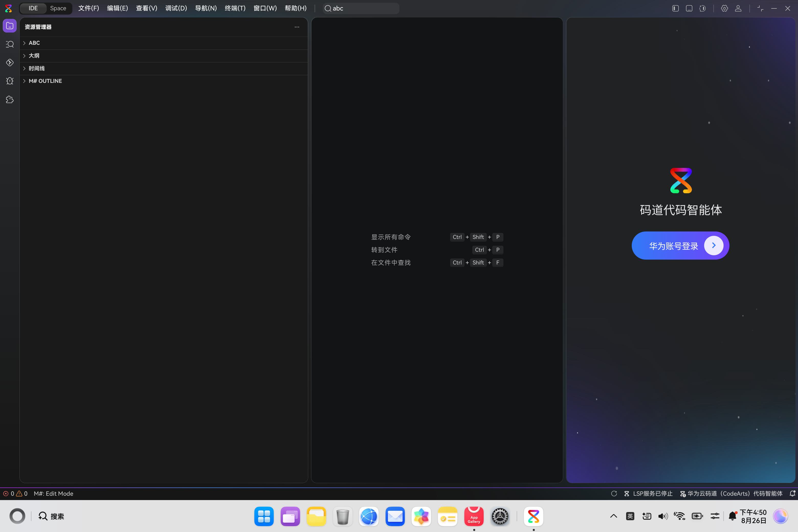
Task: Open the notifications bell in the status bar
Action: point(792,494)
